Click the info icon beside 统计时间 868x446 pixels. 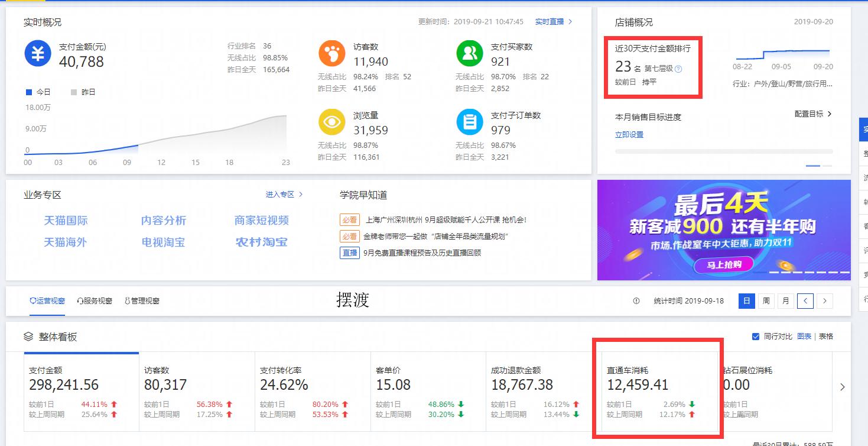pyautogui.click(x=636, y=301)
